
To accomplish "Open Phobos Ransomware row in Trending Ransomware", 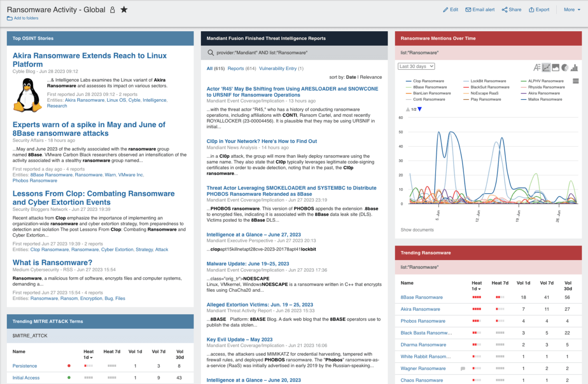I will point(423,321).
